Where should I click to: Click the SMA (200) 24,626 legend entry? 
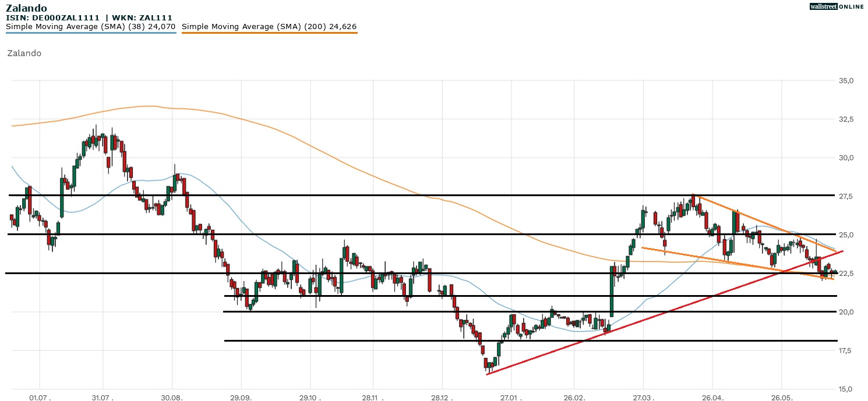(269, 27)
